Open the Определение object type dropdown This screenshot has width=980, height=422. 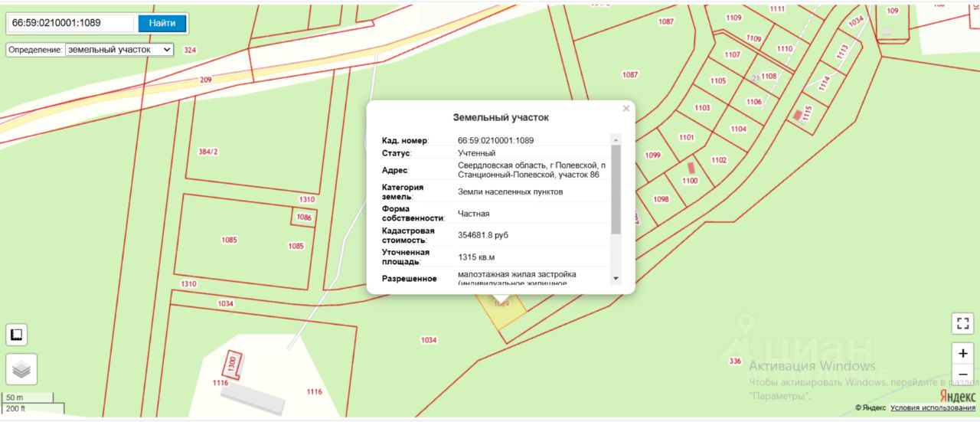click(x=119, y=50)
